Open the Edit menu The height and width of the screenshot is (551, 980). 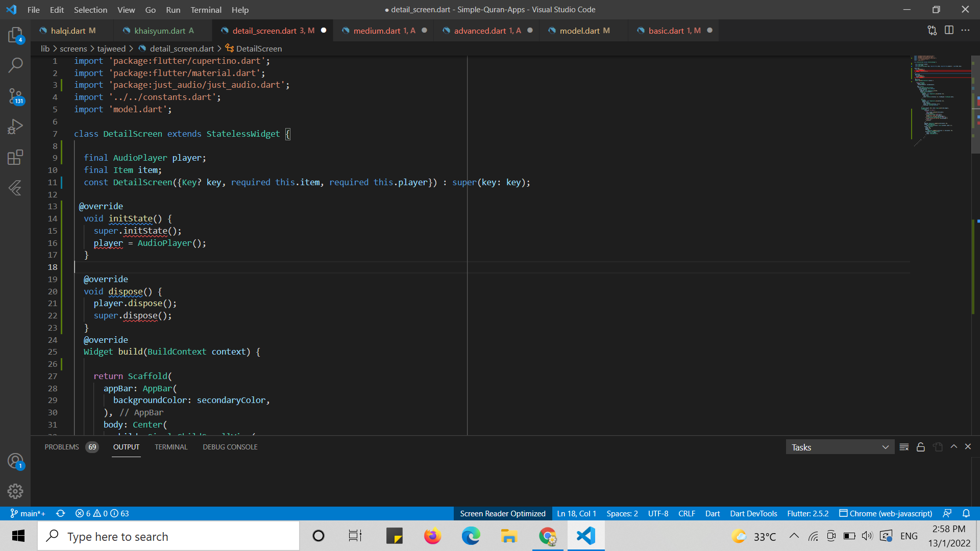[x=57, y=10]
